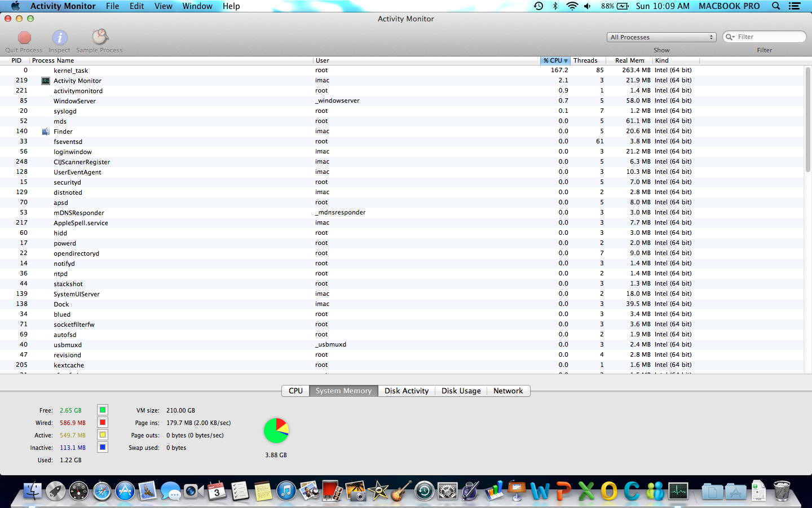Open the Window menu
This screenshot has height=508, width=812.
click(x=197, y=6)
